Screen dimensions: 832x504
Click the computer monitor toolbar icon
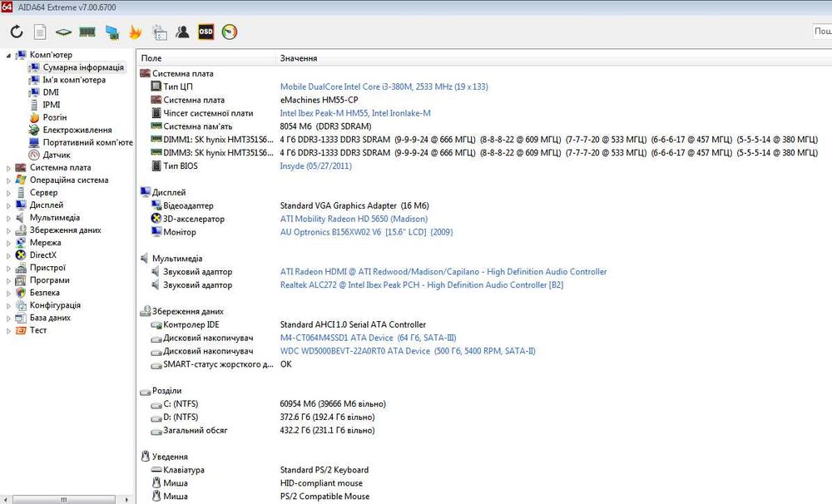coord(112,32)
